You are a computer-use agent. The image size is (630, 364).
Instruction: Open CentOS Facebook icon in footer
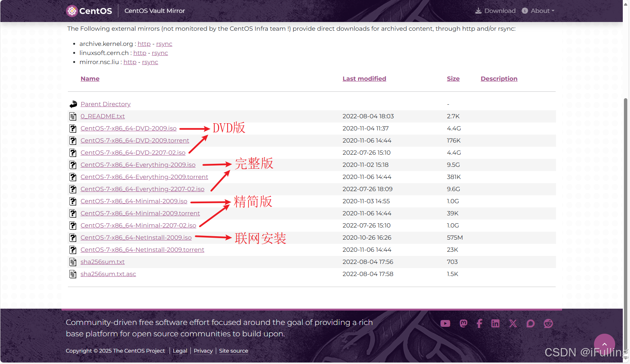479,323
